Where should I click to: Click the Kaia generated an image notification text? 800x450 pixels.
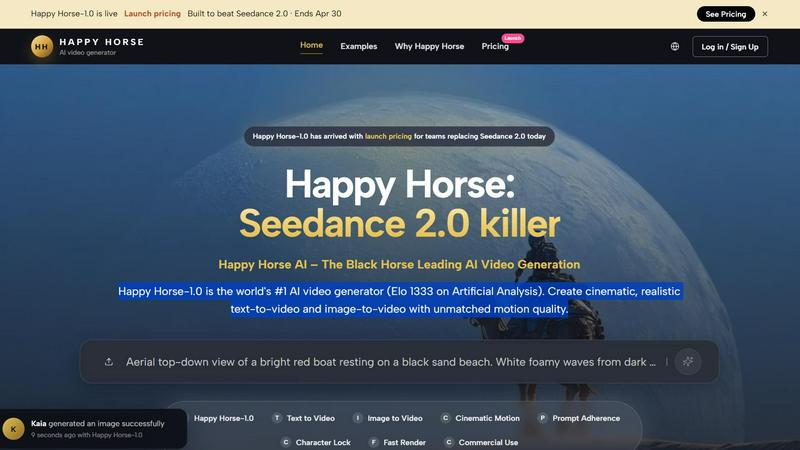click(97, 423)
